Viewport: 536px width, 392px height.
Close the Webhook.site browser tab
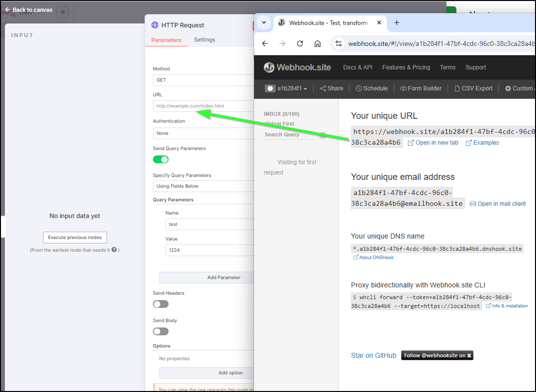(x=379, y=22)
